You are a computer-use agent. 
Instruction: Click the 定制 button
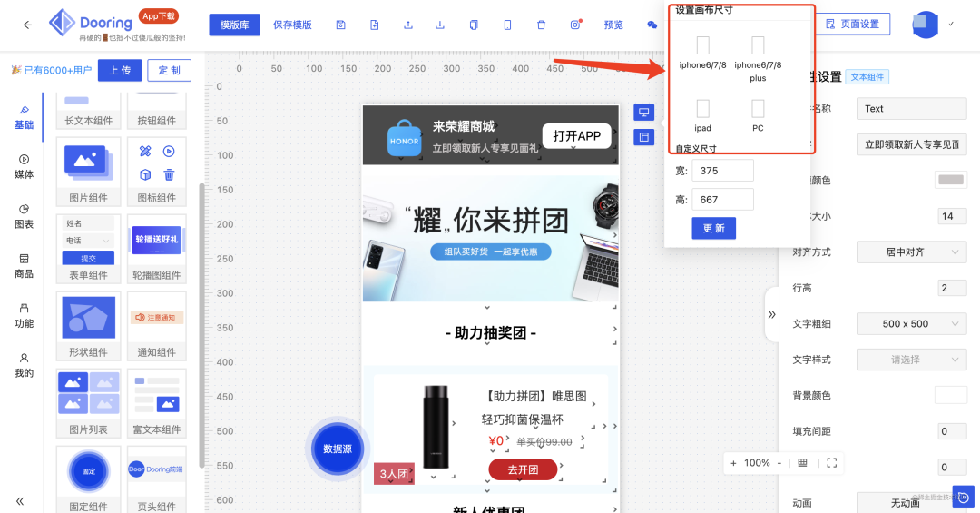coord(170,71)
